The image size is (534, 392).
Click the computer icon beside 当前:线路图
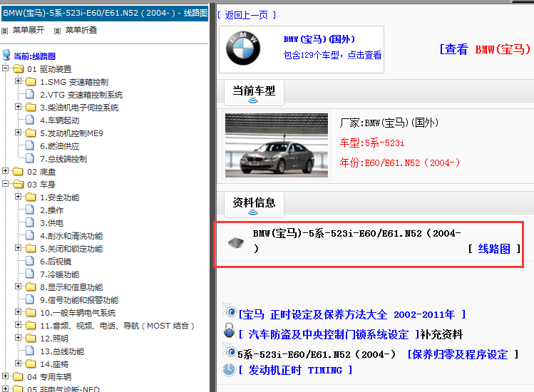[x=6, y=55]
